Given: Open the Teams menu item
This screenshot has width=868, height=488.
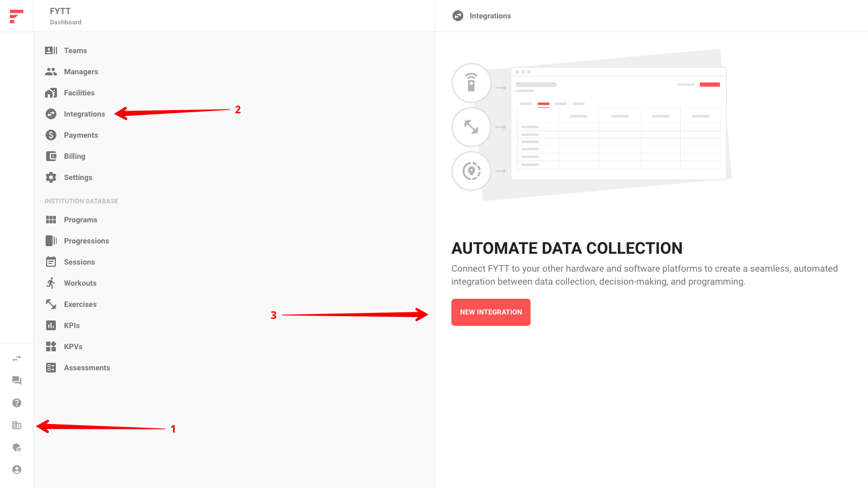Looking at the screenshot, I should pyautogui.click(x=75, y=50).
